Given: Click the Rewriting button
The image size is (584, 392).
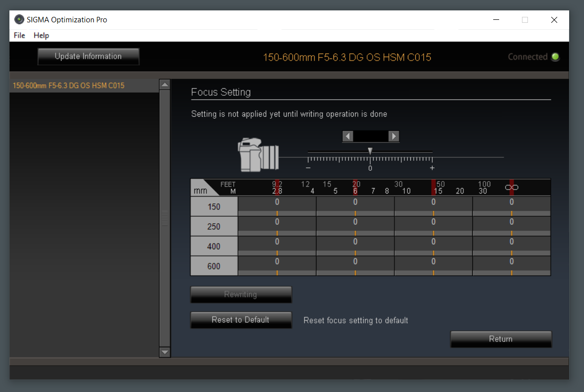Looking at the screenshot, I should coord(241,294).
